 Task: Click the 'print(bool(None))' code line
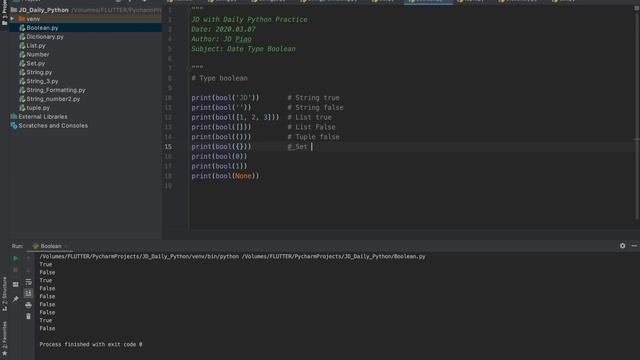click(225, 176)
